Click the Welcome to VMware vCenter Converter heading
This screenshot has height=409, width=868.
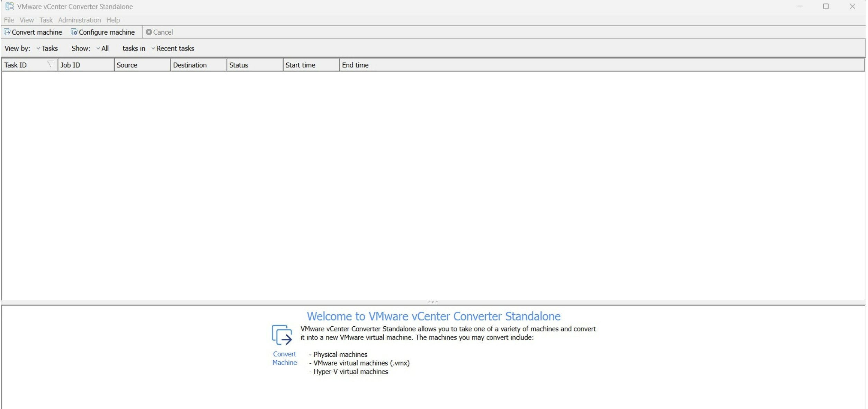(434, 316)
